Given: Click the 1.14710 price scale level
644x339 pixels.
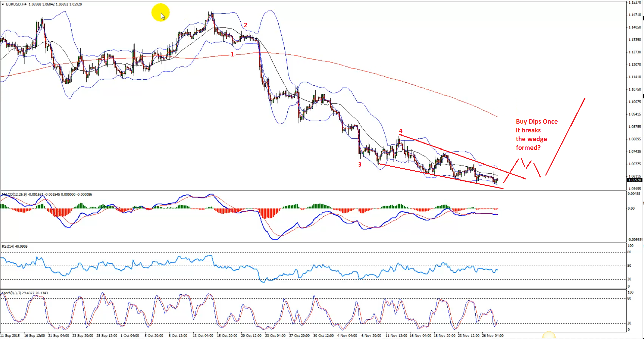Looking at the screenshot, I should click(635, 15).
